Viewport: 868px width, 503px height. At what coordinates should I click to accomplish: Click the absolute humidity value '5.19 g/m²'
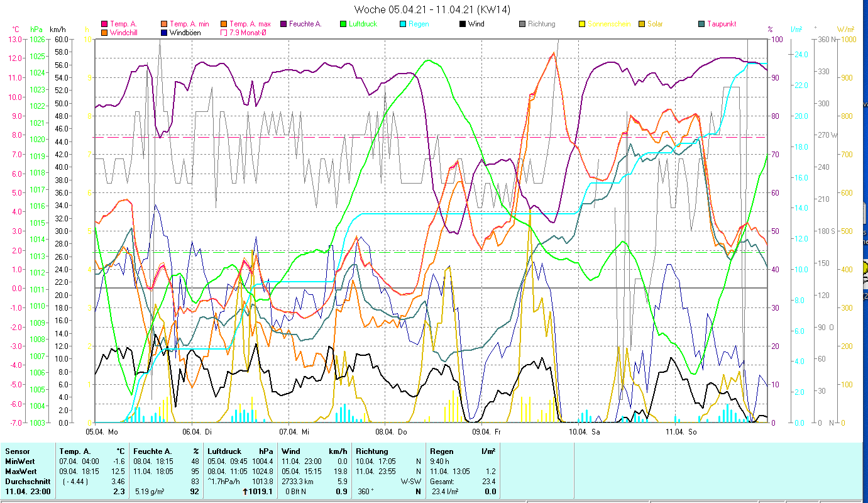(x=150, y=492)
